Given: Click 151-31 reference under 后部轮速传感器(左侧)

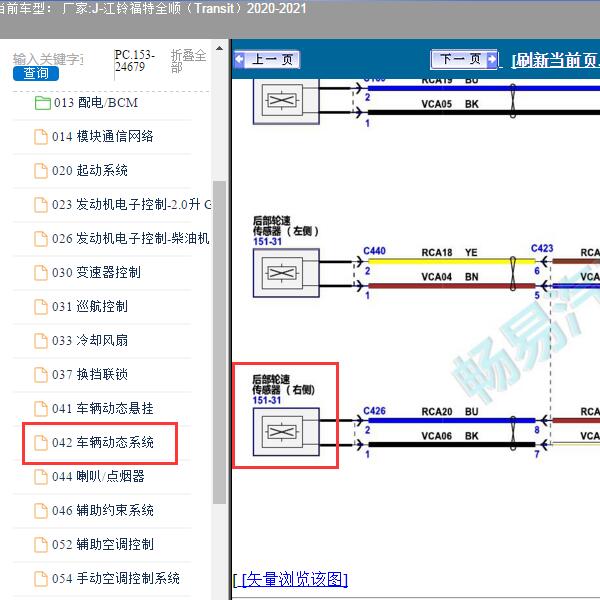Looking at the screenshot, I should tap(267, 242).
